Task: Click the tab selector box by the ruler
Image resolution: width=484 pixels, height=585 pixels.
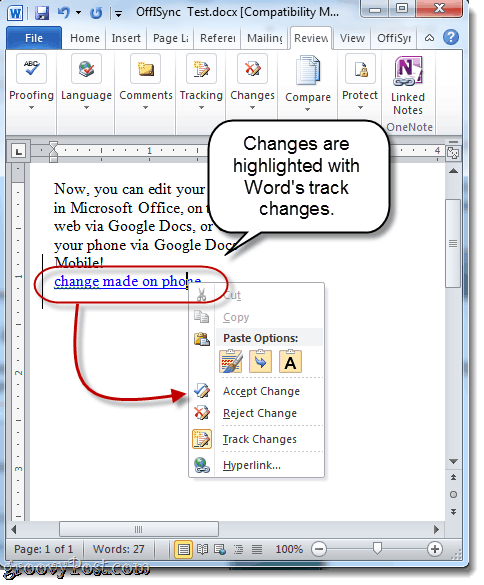Action: (18, 151)
